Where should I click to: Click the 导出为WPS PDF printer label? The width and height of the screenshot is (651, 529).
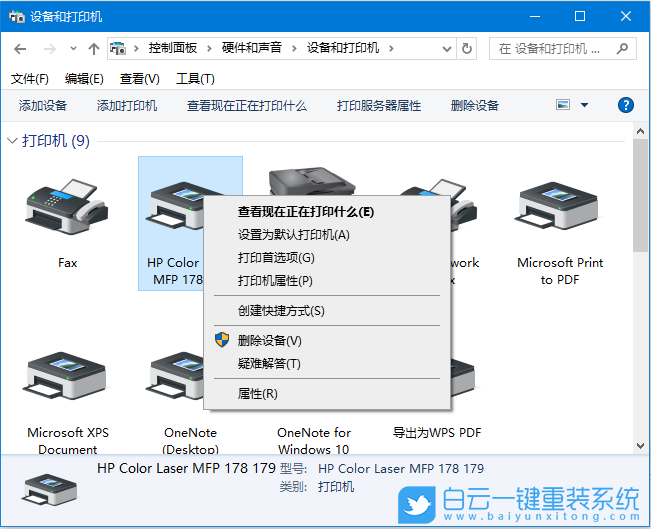[437, 433]
